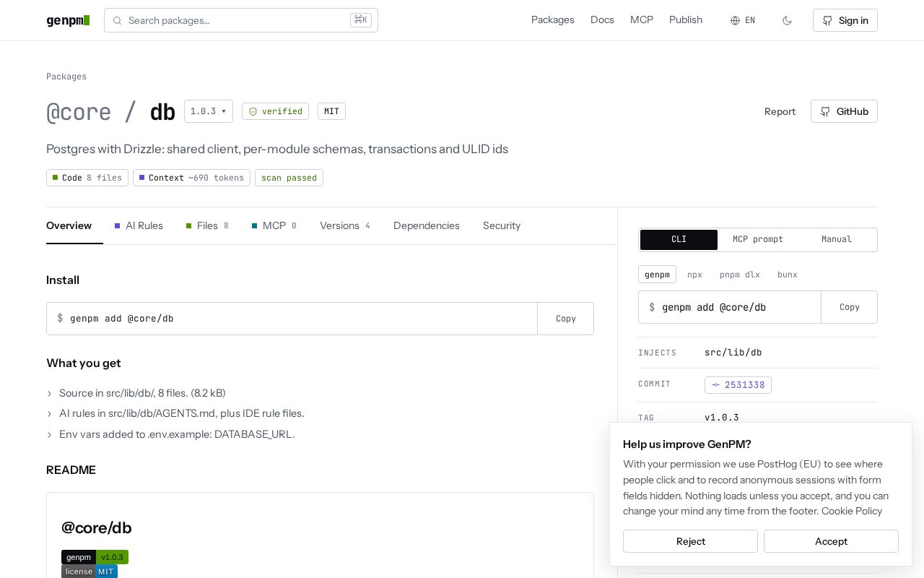This screenshot has width=924, height=578.
Task: Choose the bunx runner option
Action: tap(788, 275)
